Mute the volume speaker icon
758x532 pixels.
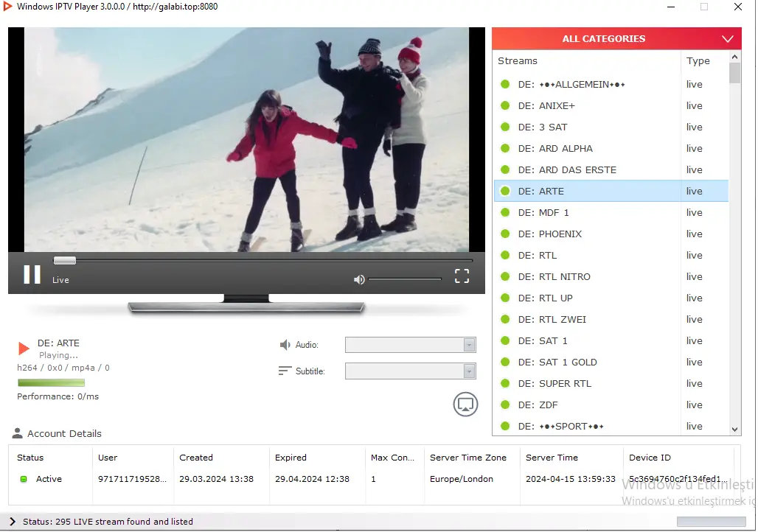(x=359, y=280)
